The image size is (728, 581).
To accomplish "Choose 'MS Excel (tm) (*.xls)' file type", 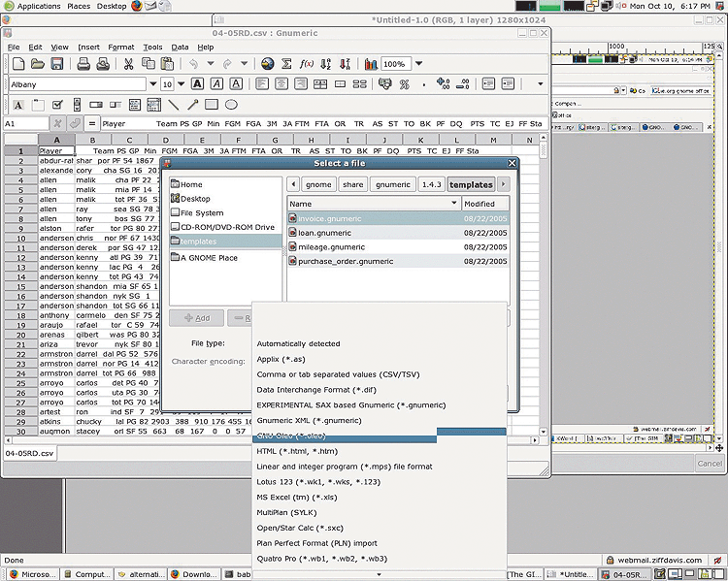I will point(297,497).
